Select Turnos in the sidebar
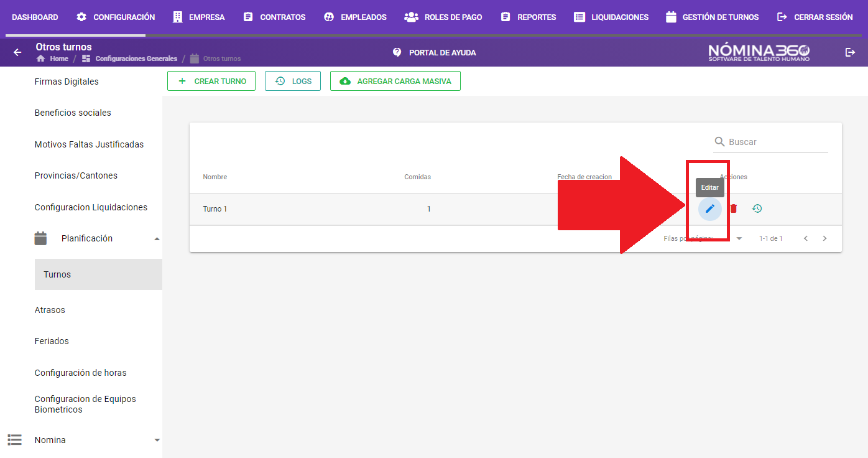 click(x=98, y=274)
